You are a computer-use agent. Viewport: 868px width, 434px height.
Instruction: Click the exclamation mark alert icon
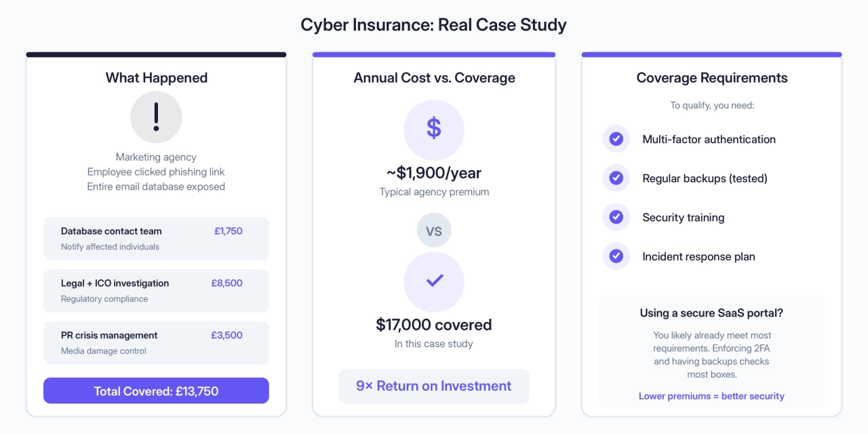click(156, 117)
